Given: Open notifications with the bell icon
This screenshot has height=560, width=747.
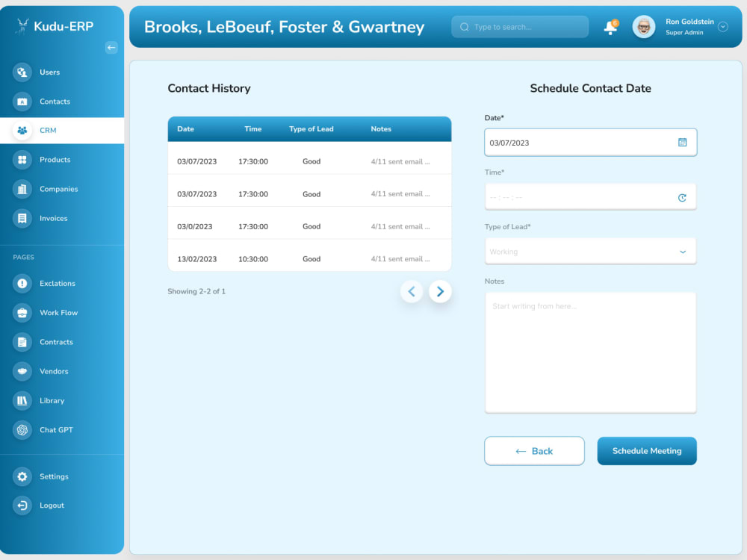Looking at the screenshot, I should point(610,28).
